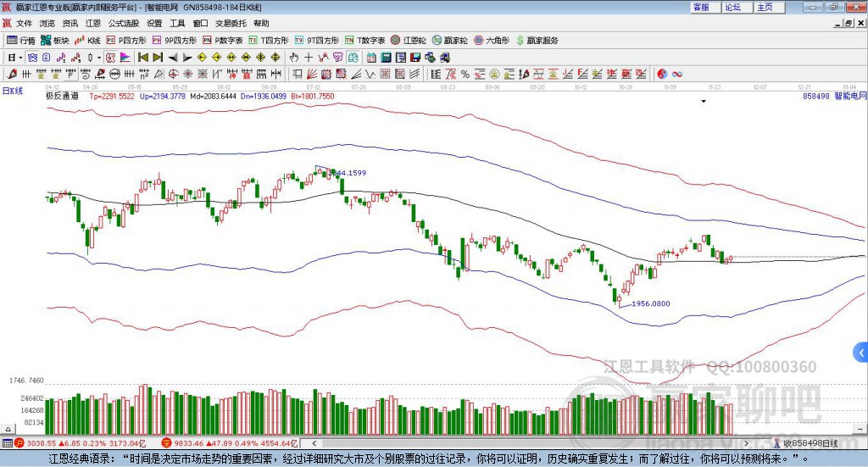This screenshot has height=467, width=868.
Task: Click the blue infinity loop icon
Action: pos(677,74)
